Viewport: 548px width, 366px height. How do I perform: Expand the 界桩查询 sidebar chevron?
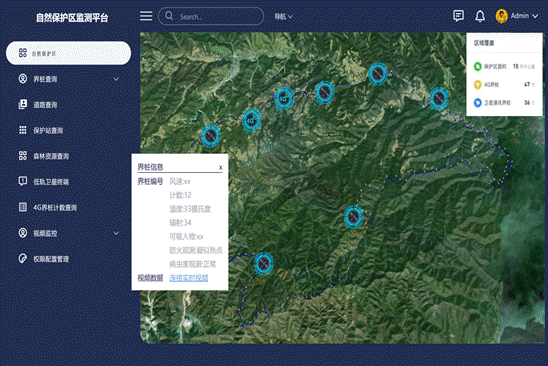(116, 79)
